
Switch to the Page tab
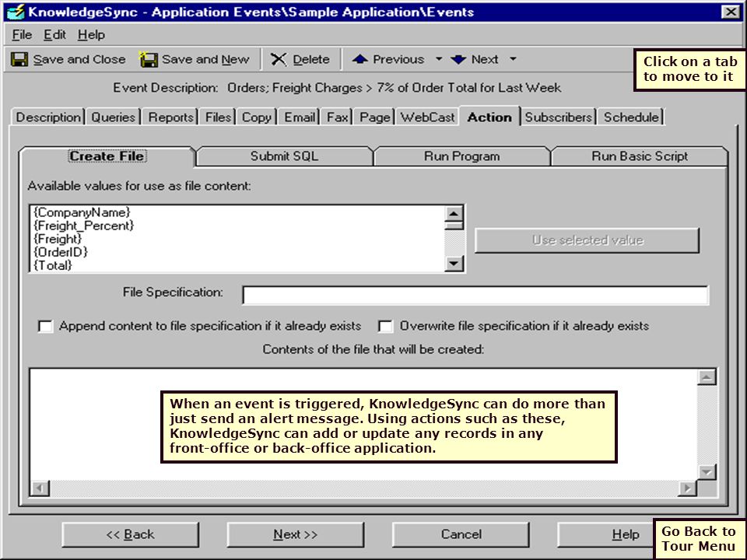[375, 117]
